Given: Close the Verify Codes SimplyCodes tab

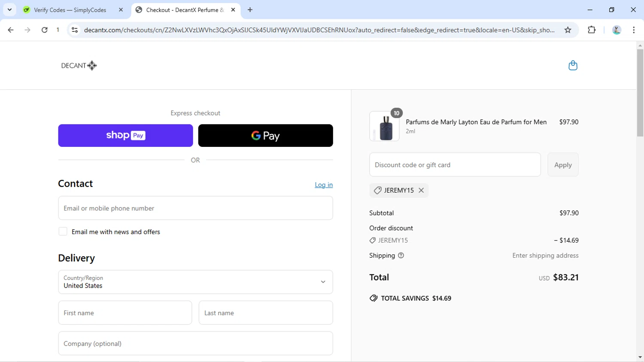Looking at the screenshot, I should (121, 10).
